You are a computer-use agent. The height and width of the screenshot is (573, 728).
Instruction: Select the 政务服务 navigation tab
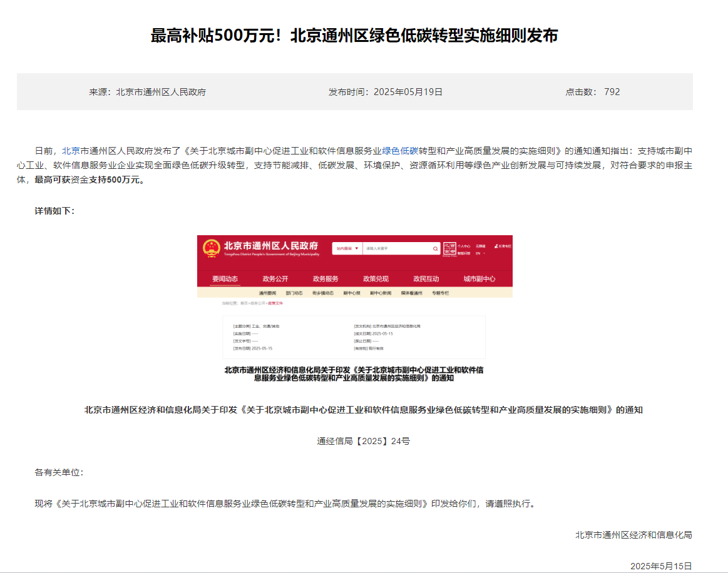point(326,279)
